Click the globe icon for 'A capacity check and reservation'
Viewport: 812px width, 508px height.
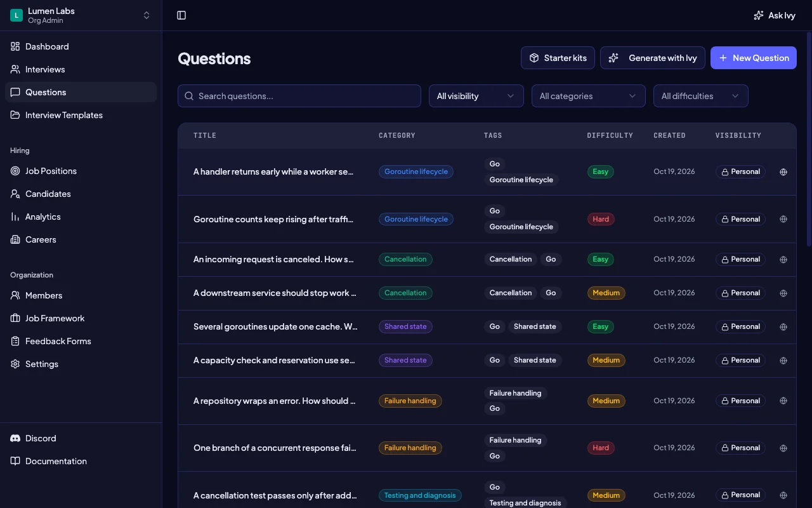pos(783,360)
